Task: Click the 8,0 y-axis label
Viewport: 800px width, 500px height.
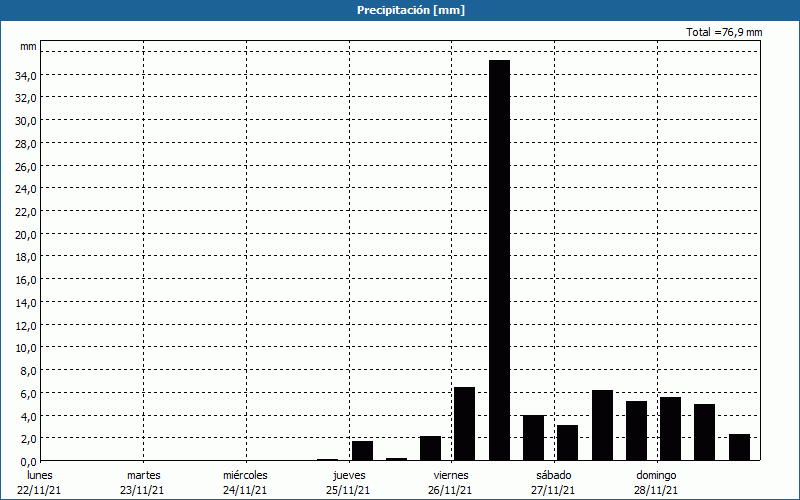Action: point(28,370)
